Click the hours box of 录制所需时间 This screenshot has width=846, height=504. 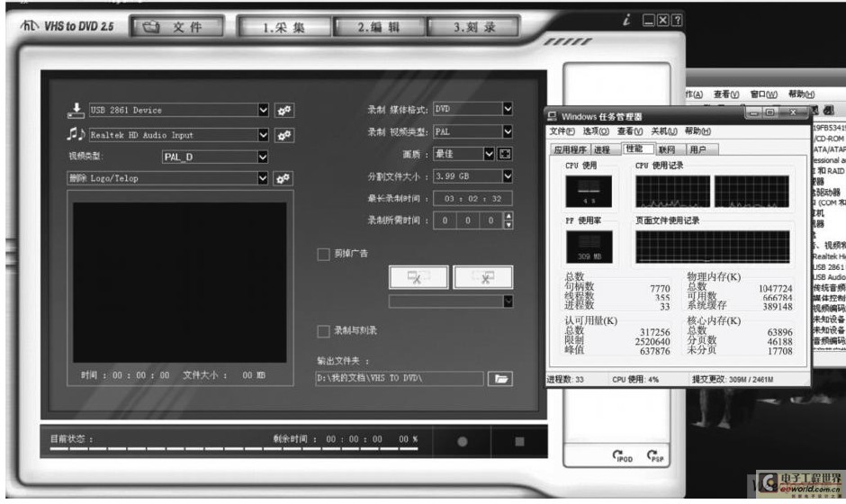(x=445, y=220)
